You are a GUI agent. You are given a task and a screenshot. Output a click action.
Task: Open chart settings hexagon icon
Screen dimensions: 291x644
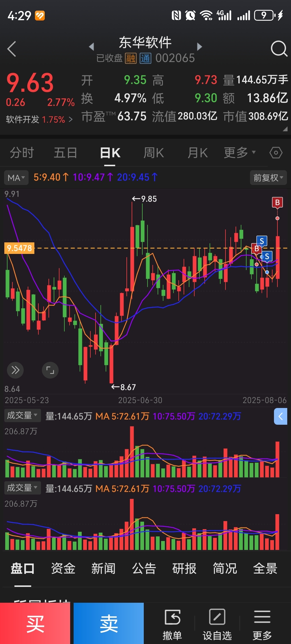[x=276, y=153]
